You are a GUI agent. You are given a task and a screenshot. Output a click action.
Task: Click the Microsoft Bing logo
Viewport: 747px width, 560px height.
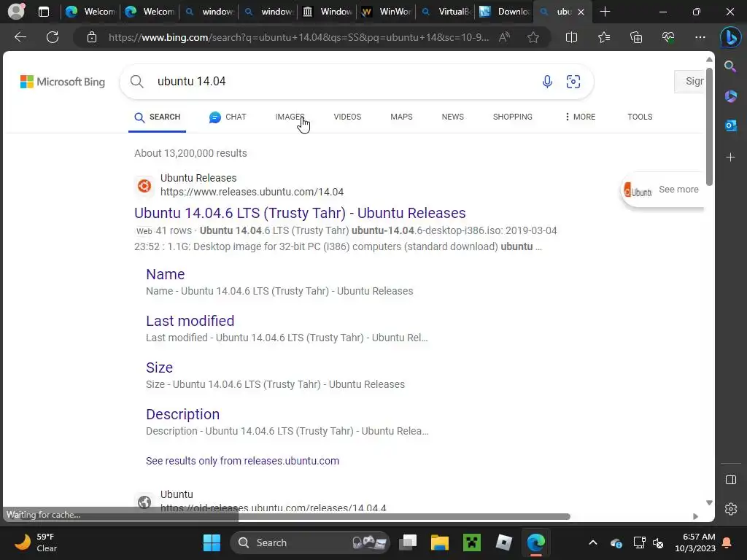pos(63,82)
